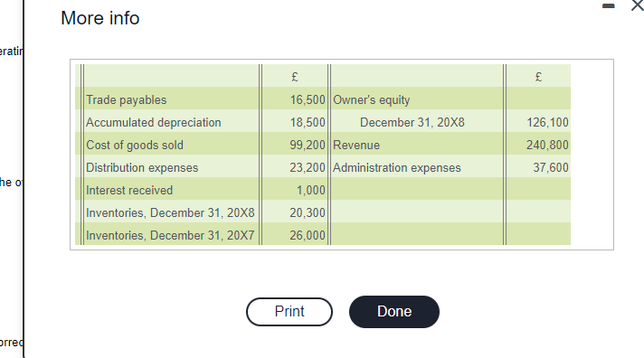Screen dimensions: 644x358
Task: Click the Distribution expenses cell
Action: click(x=142, y=167)
